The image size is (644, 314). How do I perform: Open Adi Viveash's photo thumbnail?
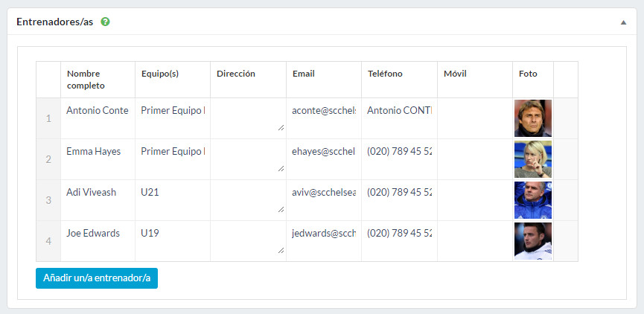[532, 200]
